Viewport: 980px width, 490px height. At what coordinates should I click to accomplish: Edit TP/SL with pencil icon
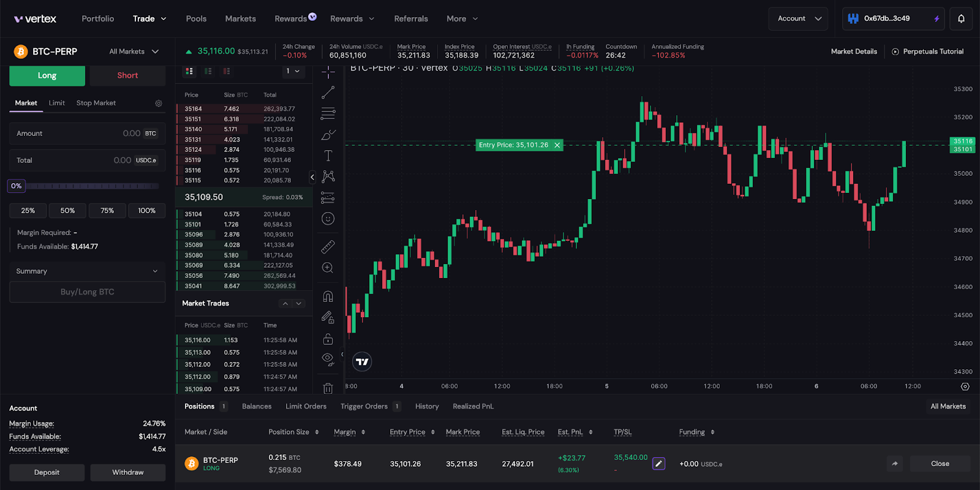(x=659, y=464)
